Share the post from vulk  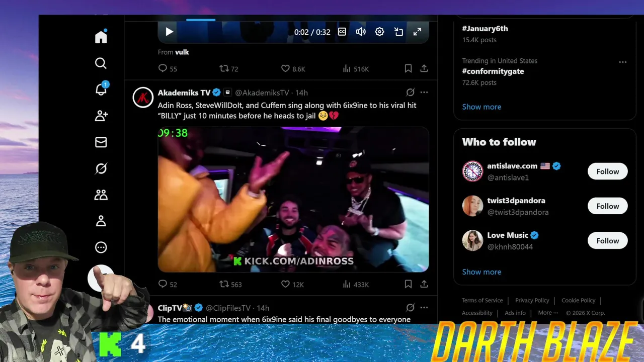click(x=424, y=68)
